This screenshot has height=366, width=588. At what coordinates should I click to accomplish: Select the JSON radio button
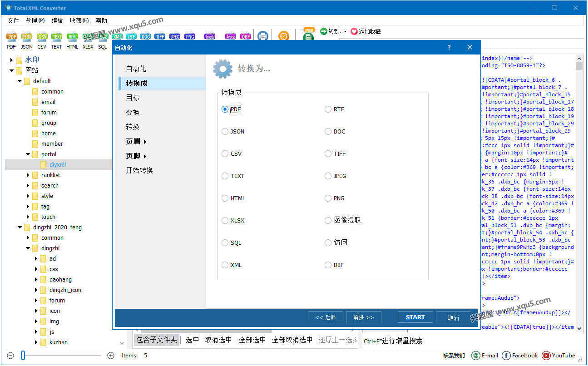pyautogui.click(x=225, y=132)
